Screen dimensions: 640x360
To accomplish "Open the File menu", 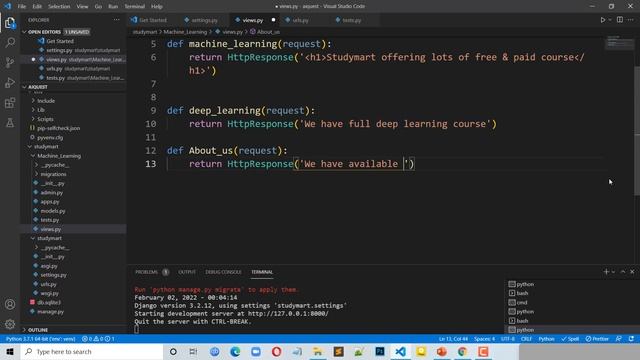I will (22, 7).
